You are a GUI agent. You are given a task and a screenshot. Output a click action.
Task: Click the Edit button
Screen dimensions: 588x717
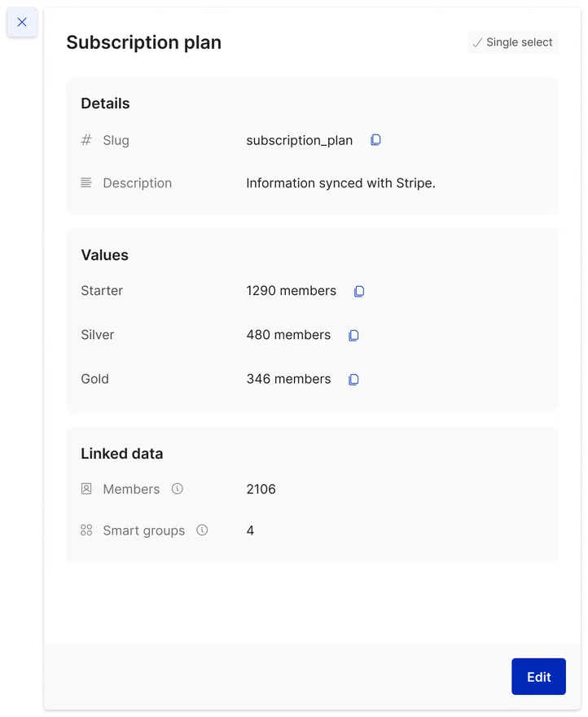click(x=538, y=676)
